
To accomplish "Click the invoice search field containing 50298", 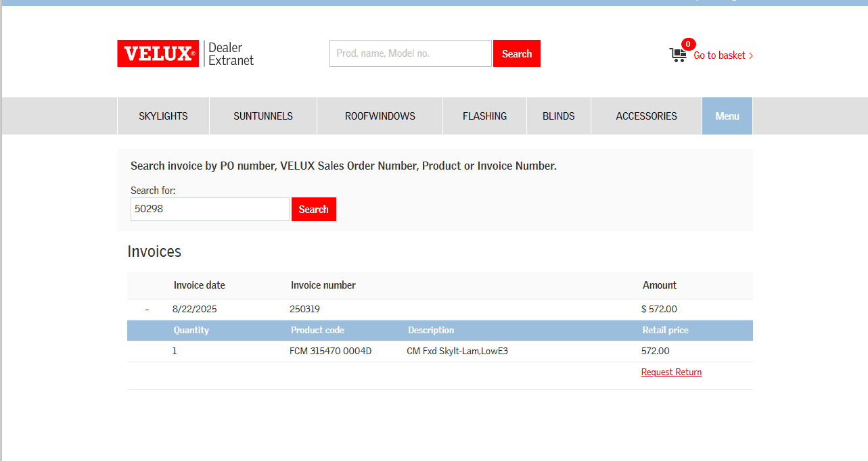I will [x=210, y=209].
